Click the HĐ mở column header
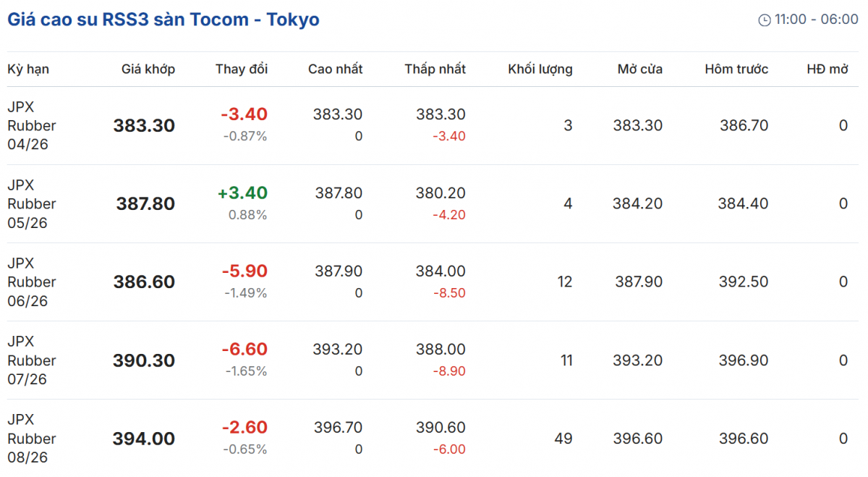The width and height of the screenshot is (868, 477). click(x=827, y=69)
